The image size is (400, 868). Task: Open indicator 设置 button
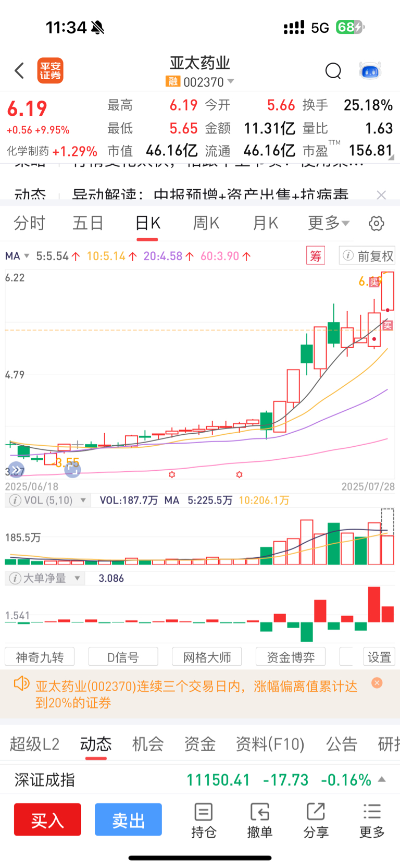point(379,657)
